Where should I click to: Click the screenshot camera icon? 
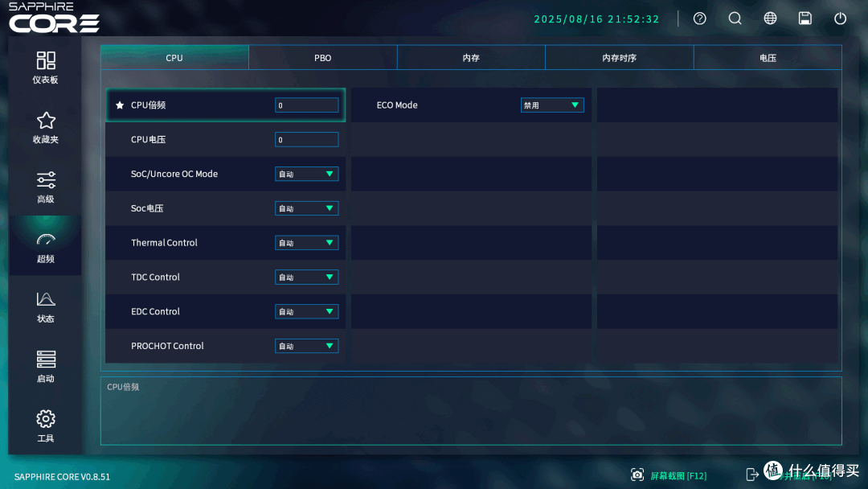click(x=637, y=475)
